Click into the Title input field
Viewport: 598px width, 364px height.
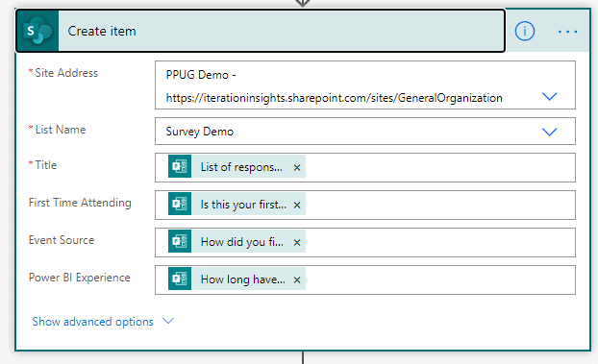(x=365, y=167)
